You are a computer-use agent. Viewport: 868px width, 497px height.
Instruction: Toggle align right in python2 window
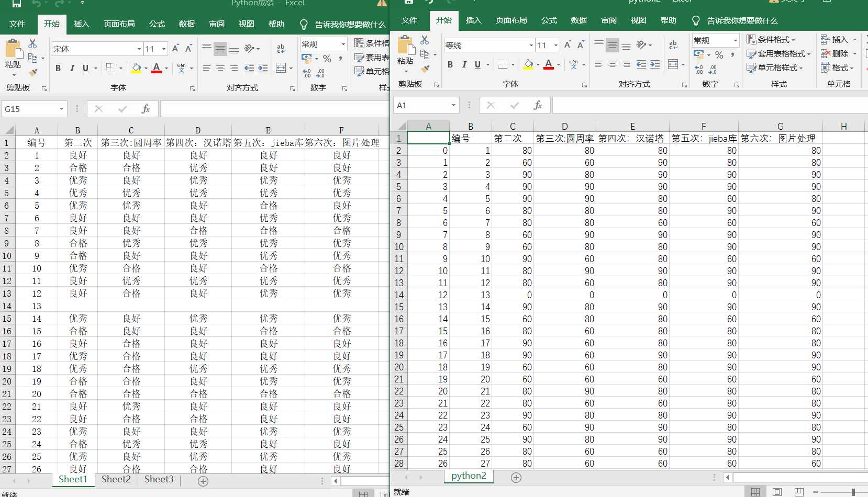pos(626,64)
